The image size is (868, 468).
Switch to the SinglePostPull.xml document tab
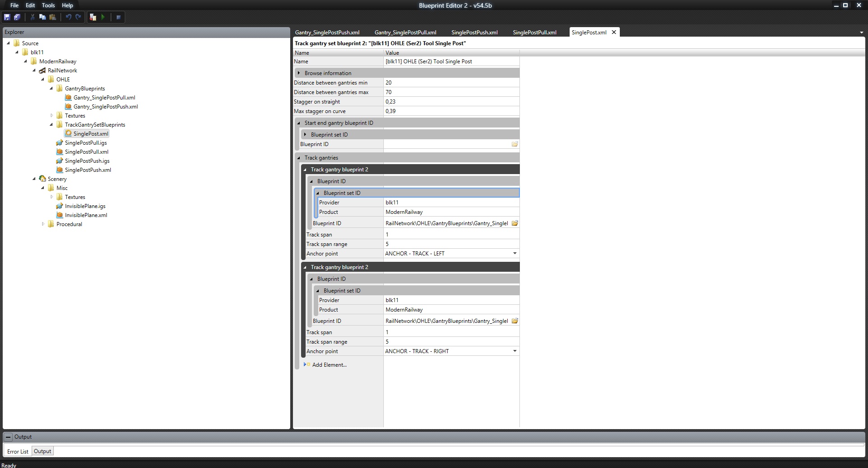pyautogui.click(x=535, y=33)
